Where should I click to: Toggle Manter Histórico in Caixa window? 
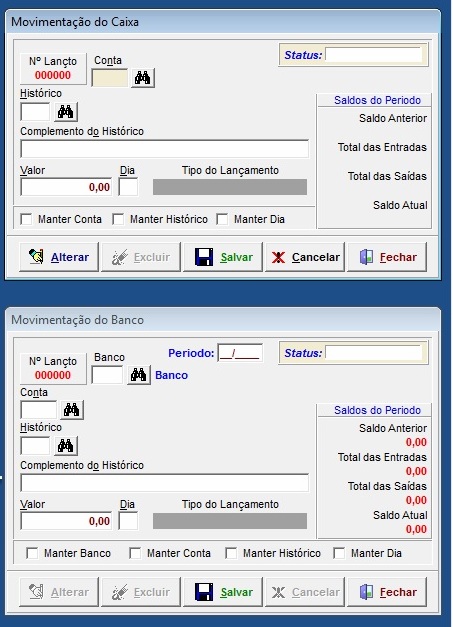(118, 219)
